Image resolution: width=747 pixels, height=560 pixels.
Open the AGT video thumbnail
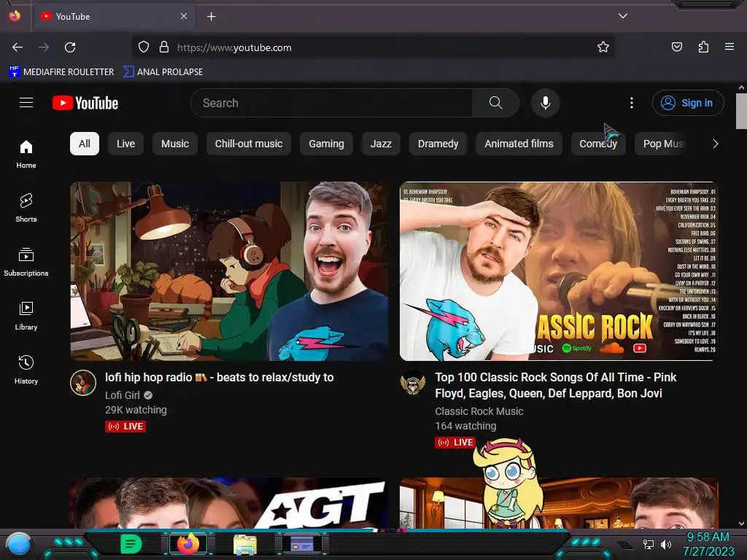[x=229, y=503]
